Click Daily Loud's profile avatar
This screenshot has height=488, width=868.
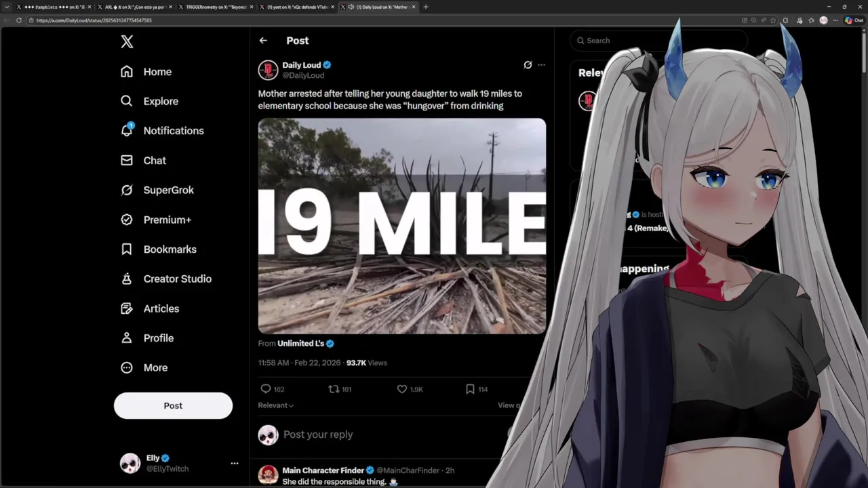click(x=268, y=70)
